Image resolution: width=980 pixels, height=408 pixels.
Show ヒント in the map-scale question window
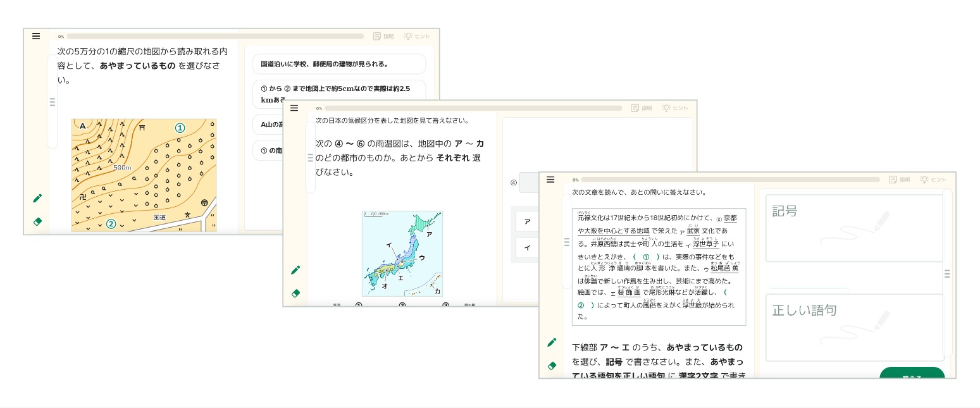tap(417, 36)
